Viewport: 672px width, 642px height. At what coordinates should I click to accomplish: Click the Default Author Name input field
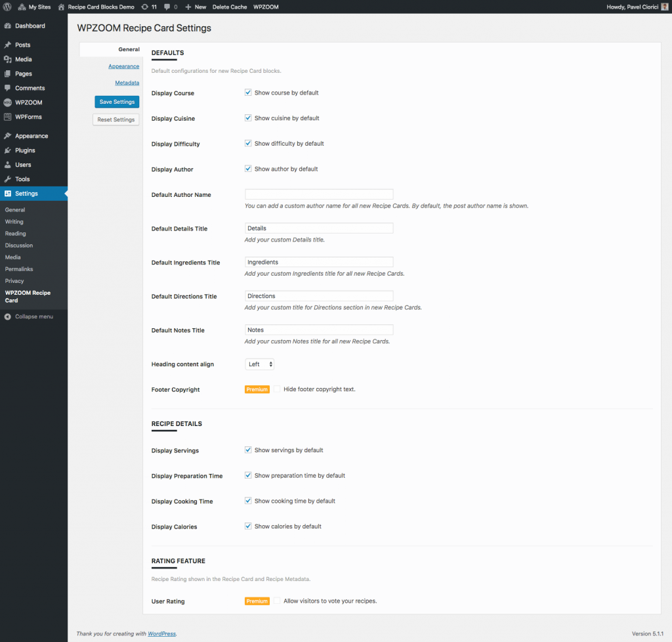click(318, 194)
